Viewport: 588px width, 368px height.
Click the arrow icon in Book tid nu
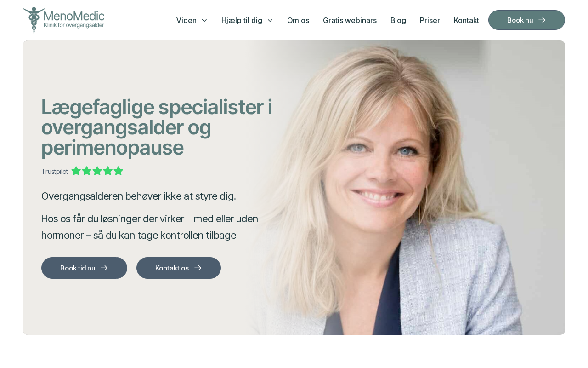[x=104, y=268]
